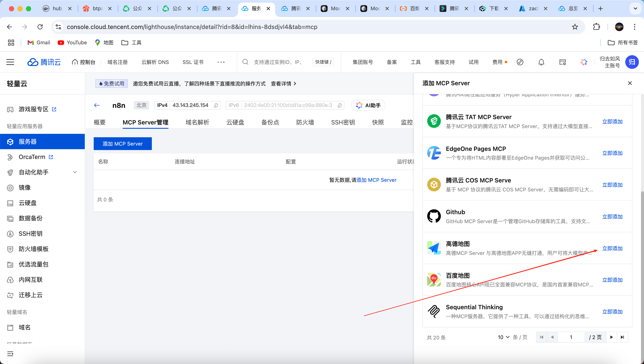
Task: Open 工具 in the console top bar
Action: tap(415, 62)
